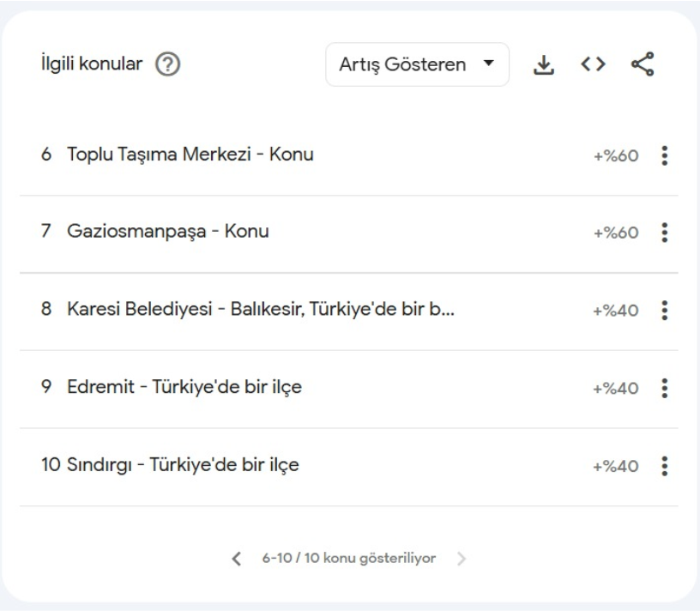Open the embed code icon
Image resolution: width=700 pixels, height=611 pixels.
click(593, 65)
